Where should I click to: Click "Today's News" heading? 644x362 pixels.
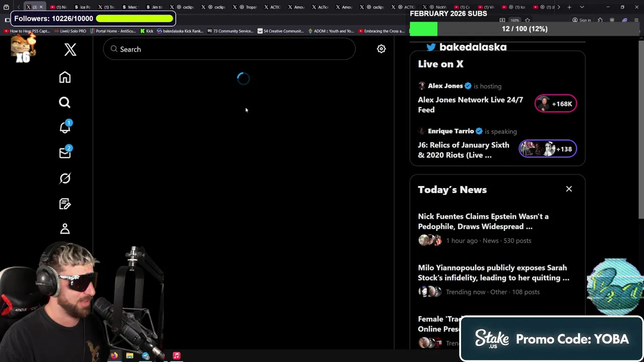click(x=452, y=190)
